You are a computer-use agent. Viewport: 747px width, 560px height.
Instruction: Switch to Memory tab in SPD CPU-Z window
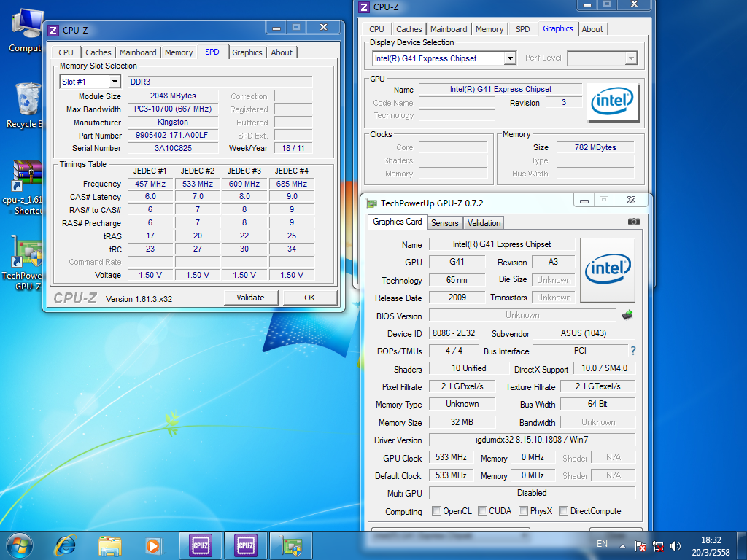click(x=179, y=52)
